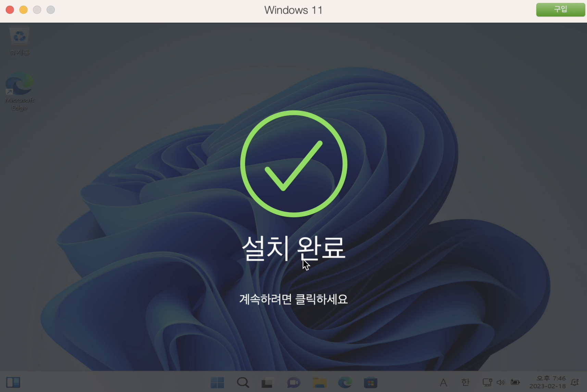Click the taskbar Search magnifier
The height and width of the screenshot is (392, 587).
click(243, 382)
